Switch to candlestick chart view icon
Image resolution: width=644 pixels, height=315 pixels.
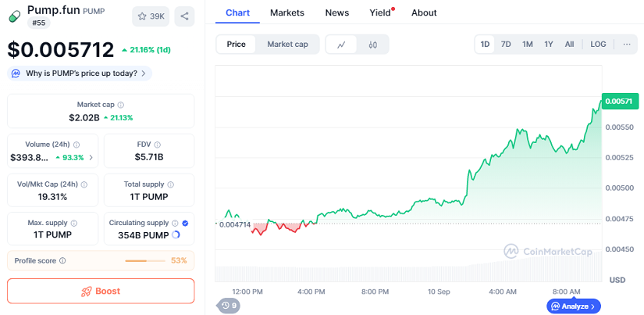click(x=372, y=45)
